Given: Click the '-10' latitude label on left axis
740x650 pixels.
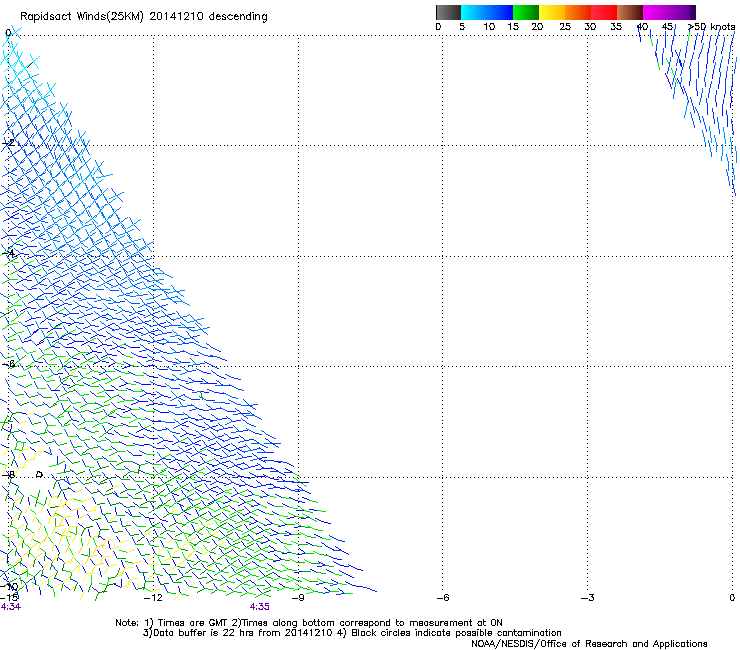Looking at the screenshot, I should 9,587.
